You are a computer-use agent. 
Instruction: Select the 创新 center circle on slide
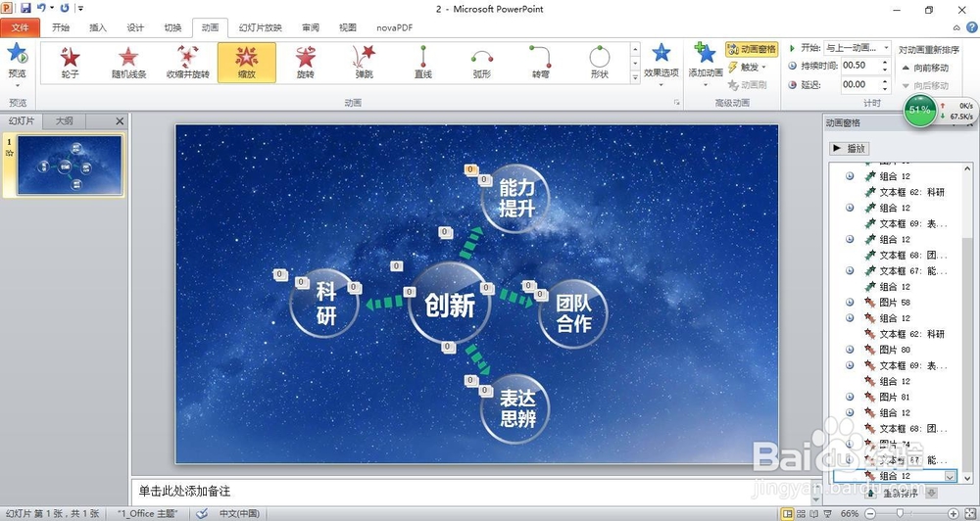tap(450, 305)
